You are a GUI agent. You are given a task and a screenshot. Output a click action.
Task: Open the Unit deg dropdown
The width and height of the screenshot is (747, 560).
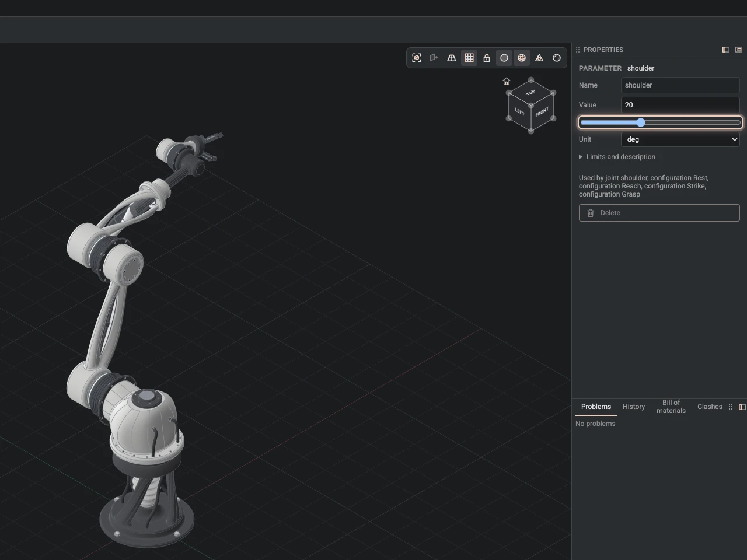coord(680,139)
